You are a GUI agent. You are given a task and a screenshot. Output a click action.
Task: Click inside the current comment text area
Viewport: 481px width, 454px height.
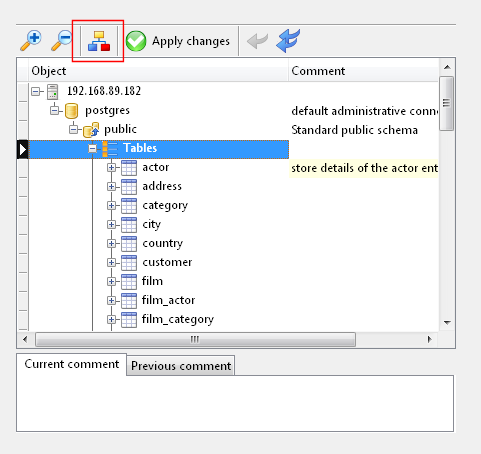click(235, 403)
